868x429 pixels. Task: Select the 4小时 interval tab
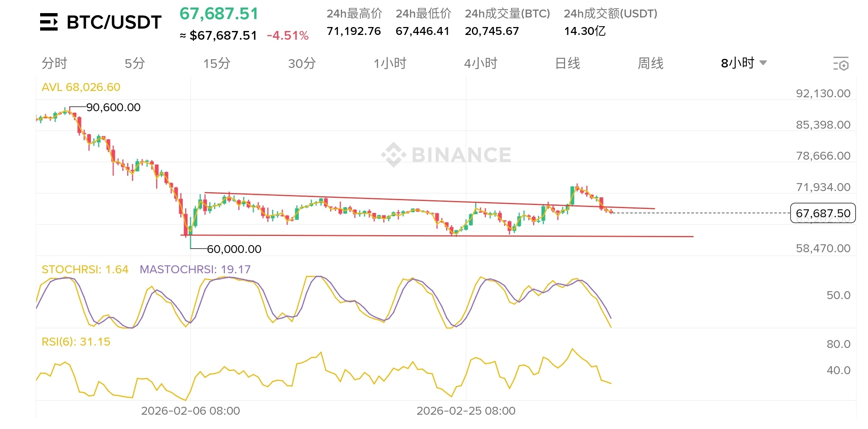pyautogui.click(x=481, y=64)
